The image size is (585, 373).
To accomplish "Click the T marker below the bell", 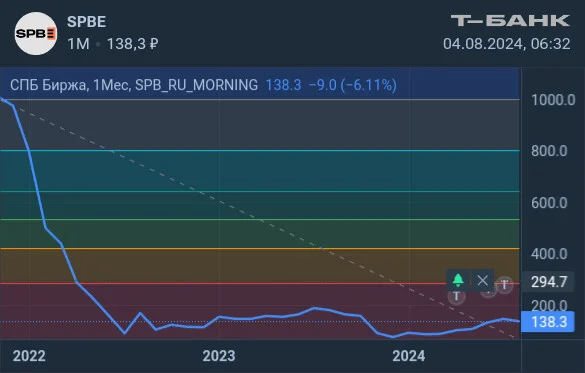I will [x=456, y=297].
